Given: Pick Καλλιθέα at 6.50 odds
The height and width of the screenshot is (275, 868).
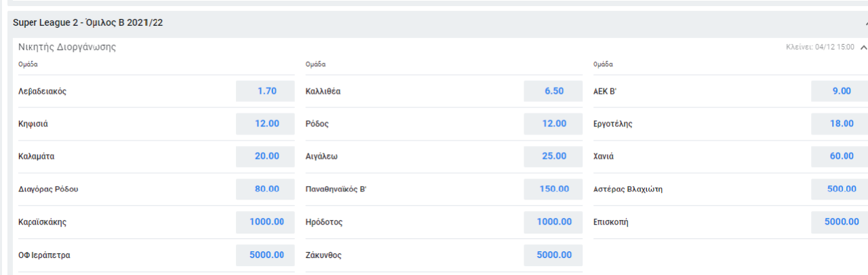Looking at the screenshot, I should click(553, 91).
